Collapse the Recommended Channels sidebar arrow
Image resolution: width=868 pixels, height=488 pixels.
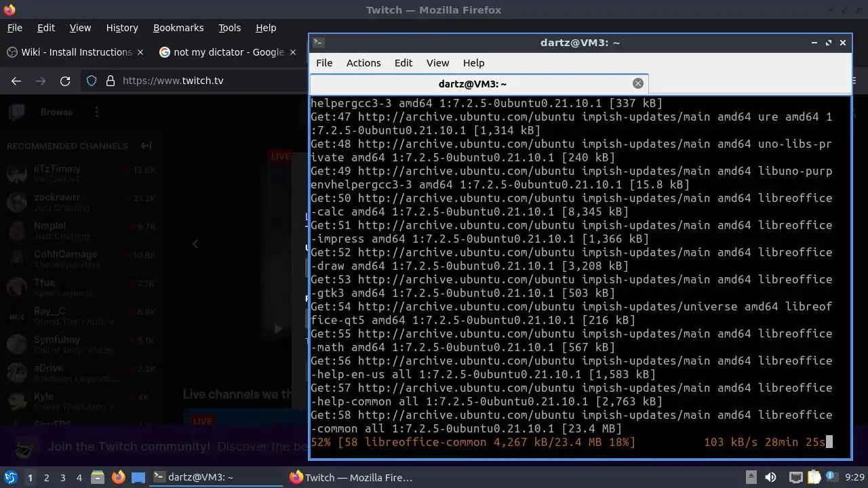point(146,146)
